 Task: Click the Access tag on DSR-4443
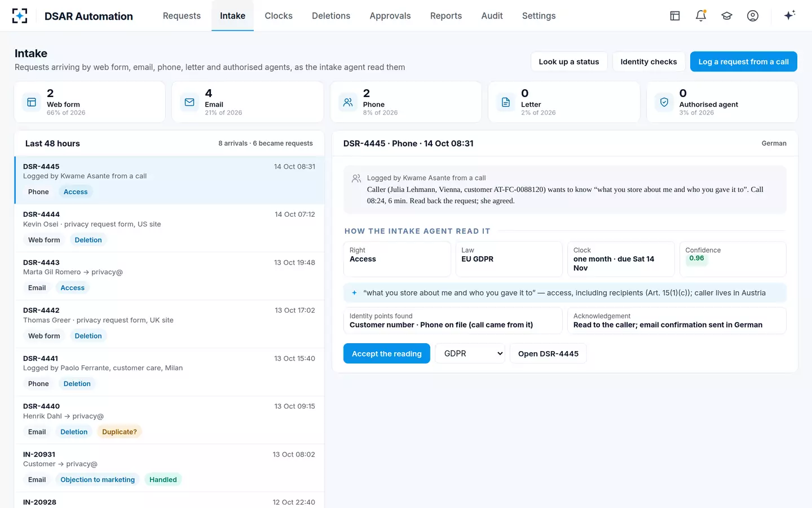coord(72,288)
